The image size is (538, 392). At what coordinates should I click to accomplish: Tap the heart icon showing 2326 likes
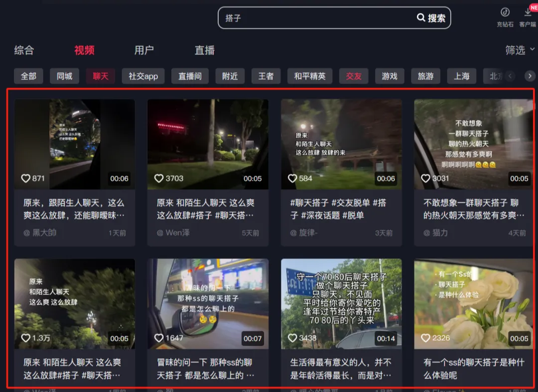(426, 338)
